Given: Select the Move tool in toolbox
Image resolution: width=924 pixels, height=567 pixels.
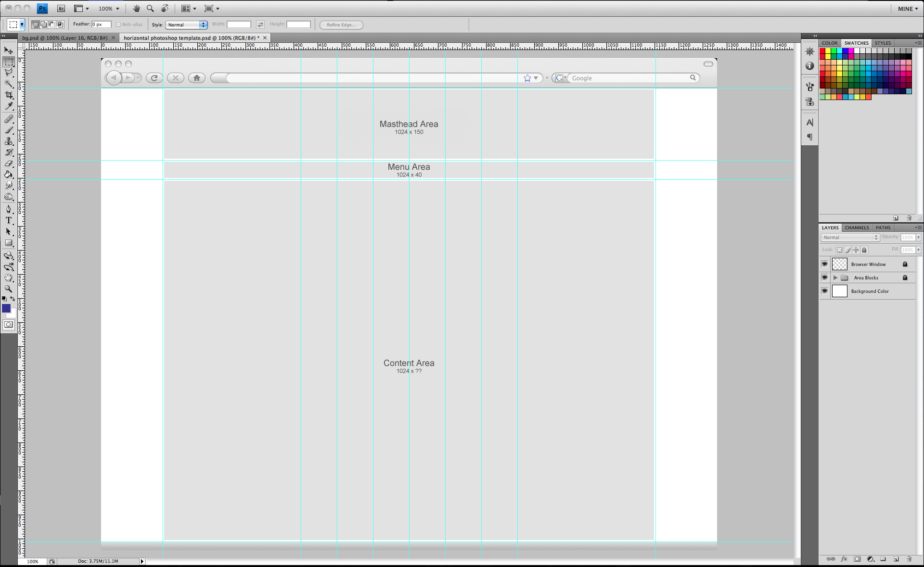Looking at the screenshot, I should pyautogui.click(x=9, y=50).
